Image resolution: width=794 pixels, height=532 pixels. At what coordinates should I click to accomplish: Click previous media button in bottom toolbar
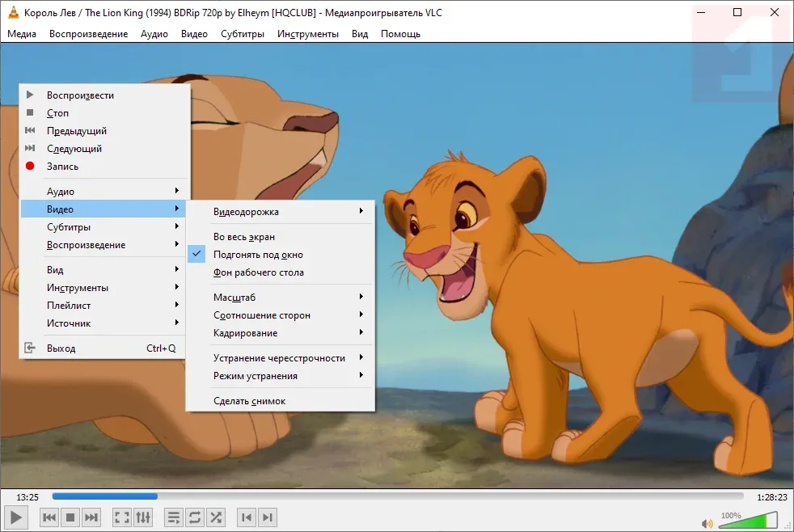(x=49, y=517)
